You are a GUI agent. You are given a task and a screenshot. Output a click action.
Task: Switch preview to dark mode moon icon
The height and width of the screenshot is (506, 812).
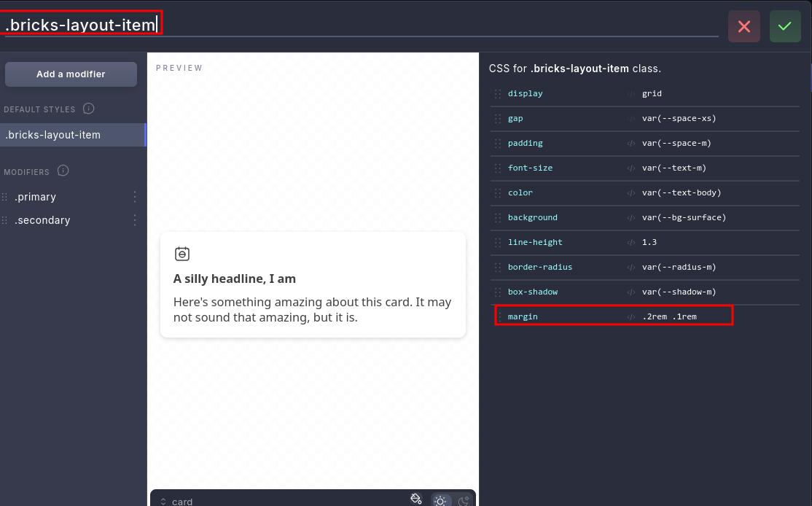[x=464, y=501]
